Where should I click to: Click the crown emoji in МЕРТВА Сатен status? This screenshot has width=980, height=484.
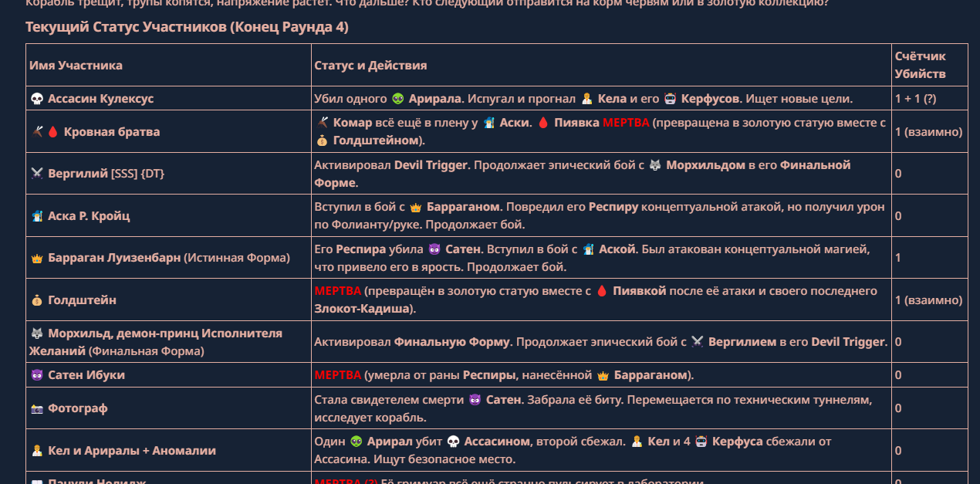point(603,375)
